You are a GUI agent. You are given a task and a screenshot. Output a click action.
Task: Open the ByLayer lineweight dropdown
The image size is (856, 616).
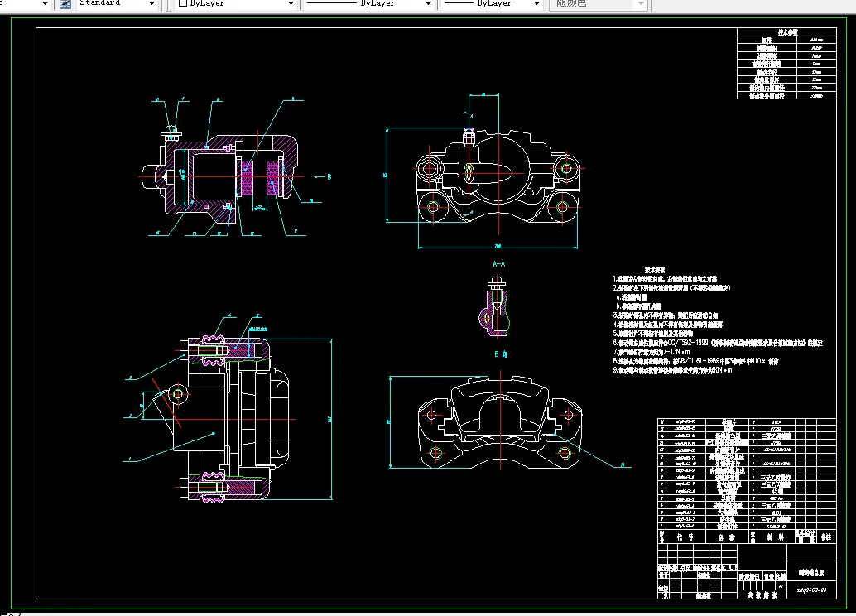coord(536,4)
